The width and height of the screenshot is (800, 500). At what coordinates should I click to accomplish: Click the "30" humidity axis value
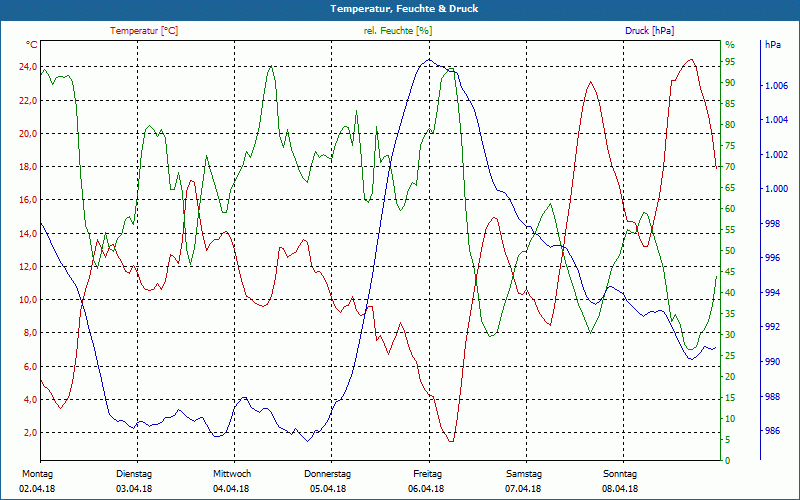(730, 335)
